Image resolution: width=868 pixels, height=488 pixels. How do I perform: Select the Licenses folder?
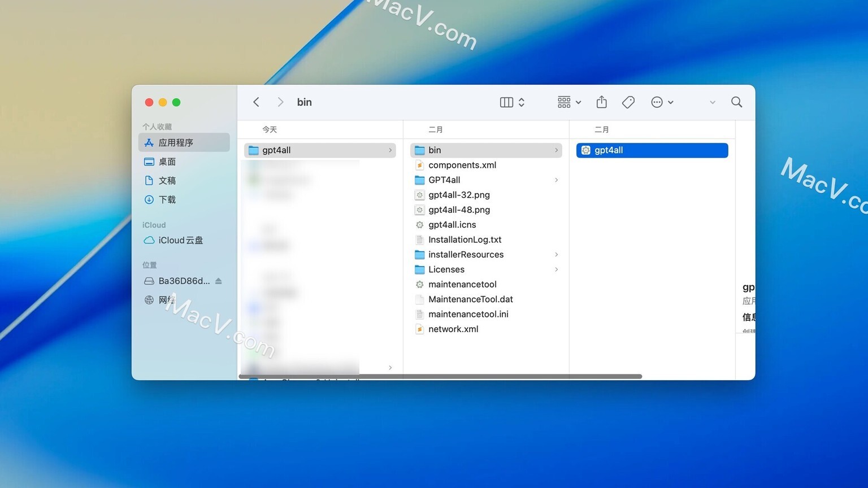[x=486, y=269]
